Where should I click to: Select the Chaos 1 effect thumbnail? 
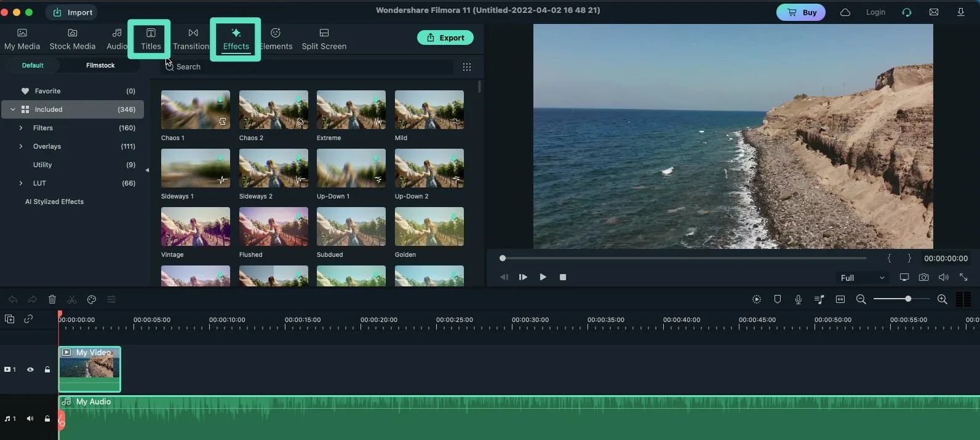(196, 109)
